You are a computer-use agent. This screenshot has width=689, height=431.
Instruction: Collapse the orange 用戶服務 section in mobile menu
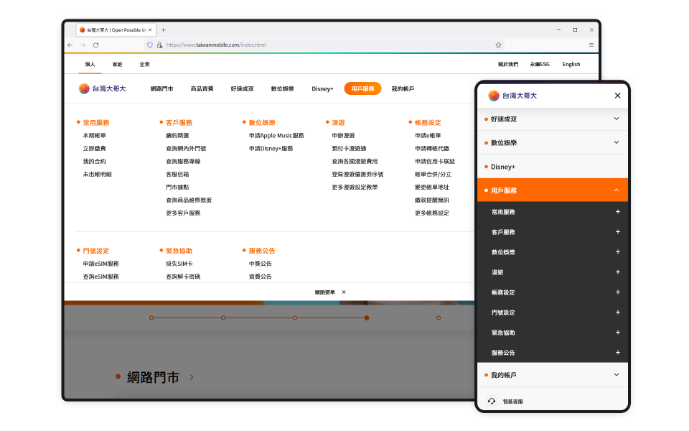[617, 189]
